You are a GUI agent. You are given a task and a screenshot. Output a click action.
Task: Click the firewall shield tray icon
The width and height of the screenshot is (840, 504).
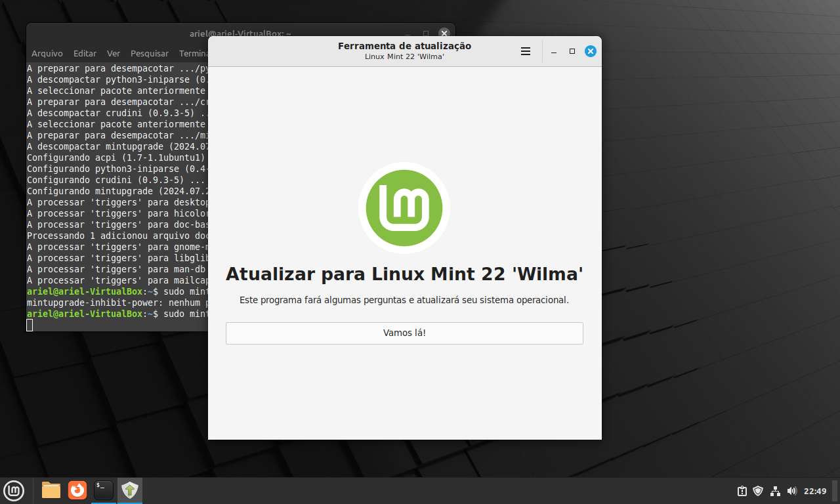[758, 490]
